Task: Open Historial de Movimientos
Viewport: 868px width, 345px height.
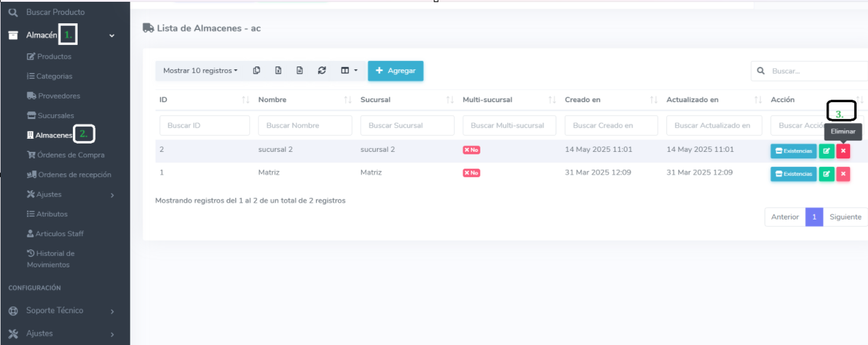Action: click(51, 259)
